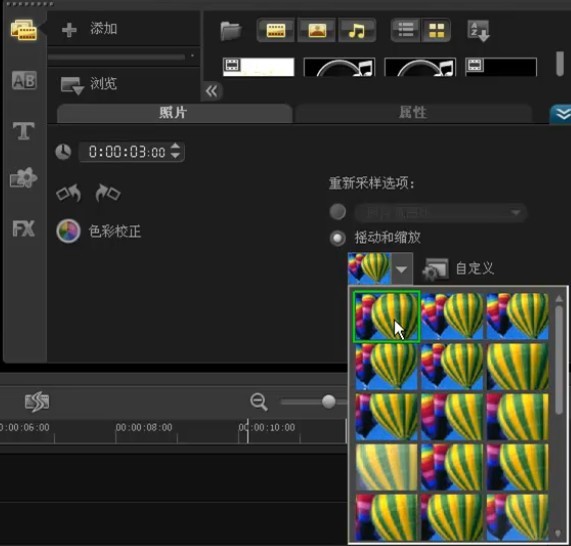Expand options panel with blue chevron
Image resolution: width=571 pixels, height=546 pixels.
[561, 114]
